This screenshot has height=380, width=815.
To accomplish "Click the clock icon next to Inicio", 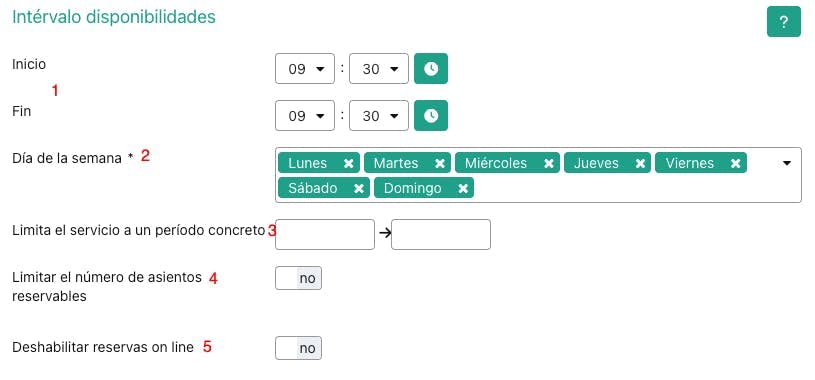I will [431, 69].
